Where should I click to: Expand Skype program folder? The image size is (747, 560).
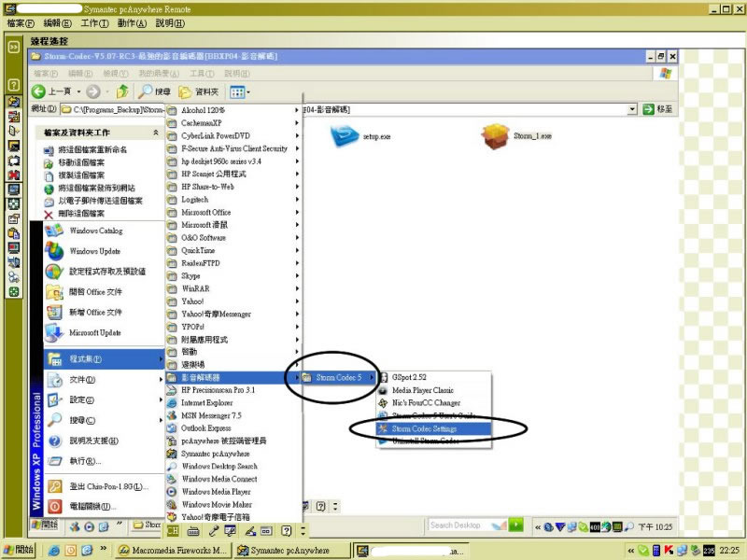tap(233, 275)
